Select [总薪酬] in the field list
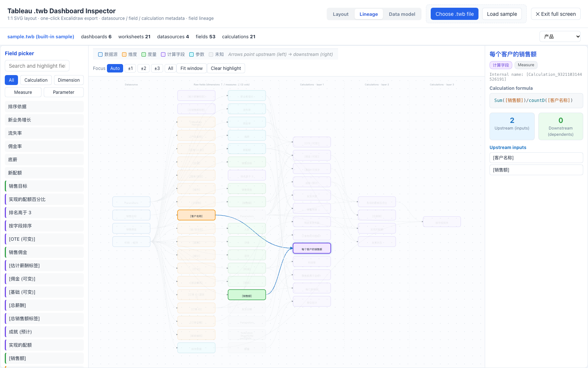The width and height of the screenshot is (588, 368). (44, 305)
